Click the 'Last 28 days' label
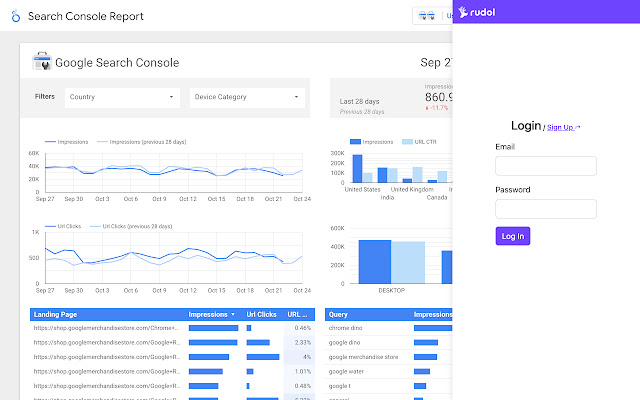The height and width of the screenshot is (400, 640). click(360, 101)
